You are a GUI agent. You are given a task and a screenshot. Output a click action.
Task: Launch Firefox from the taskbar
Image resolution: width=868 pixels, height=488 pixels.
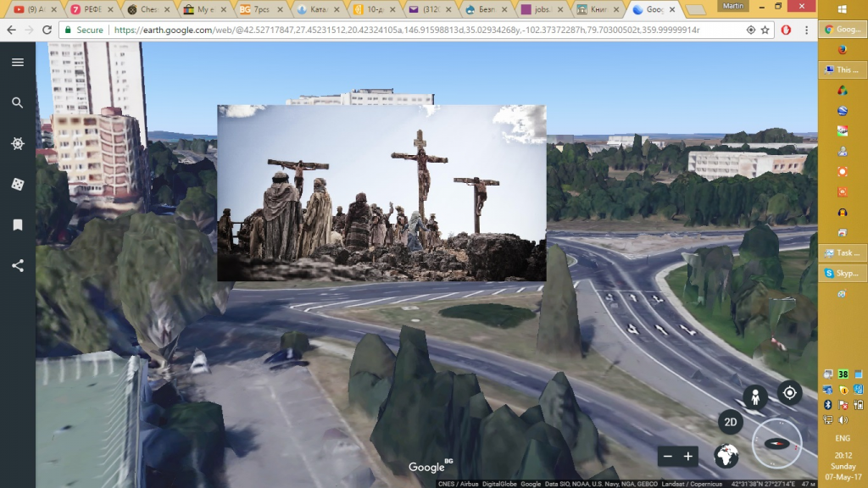pos(843,50)
